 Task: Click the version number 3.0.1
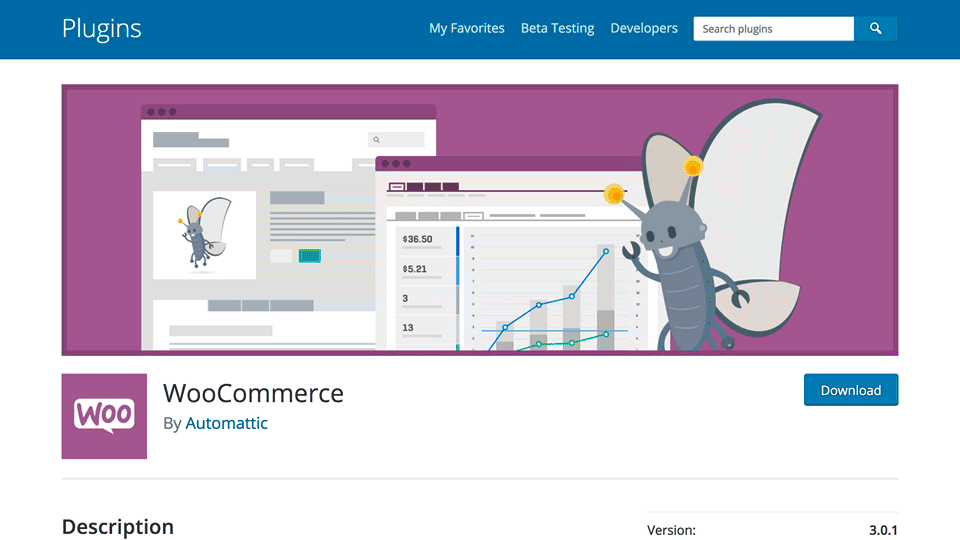883,530
